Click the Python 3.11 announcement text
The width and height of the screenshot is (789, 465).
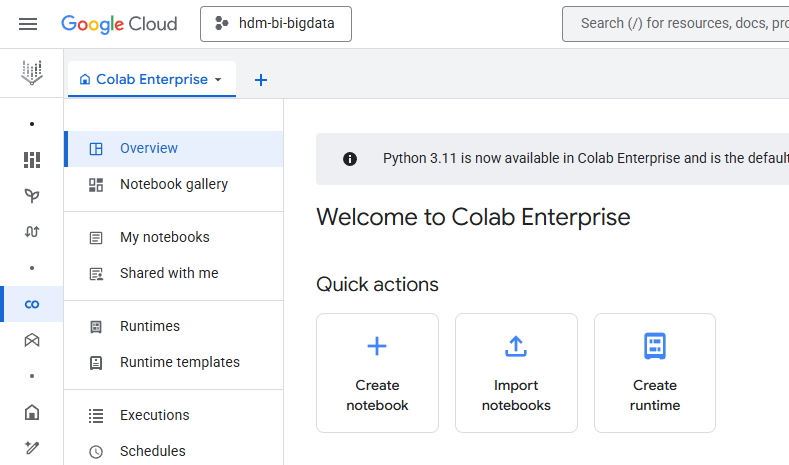[586, 159]
